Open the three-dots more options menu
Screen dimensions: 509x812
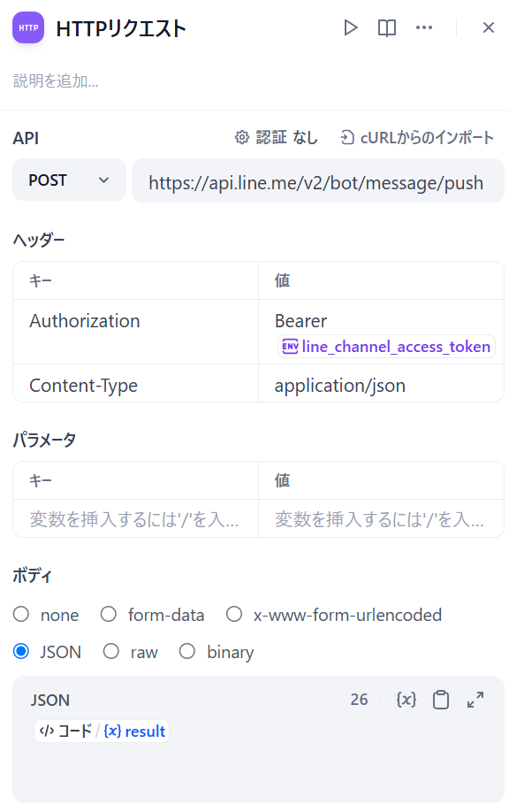[x=424, y=27]
